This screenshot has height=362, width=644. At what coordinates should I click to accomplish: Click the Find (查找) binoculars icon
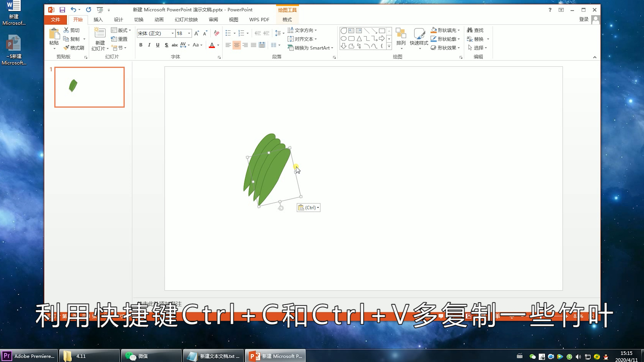point(470,30)
